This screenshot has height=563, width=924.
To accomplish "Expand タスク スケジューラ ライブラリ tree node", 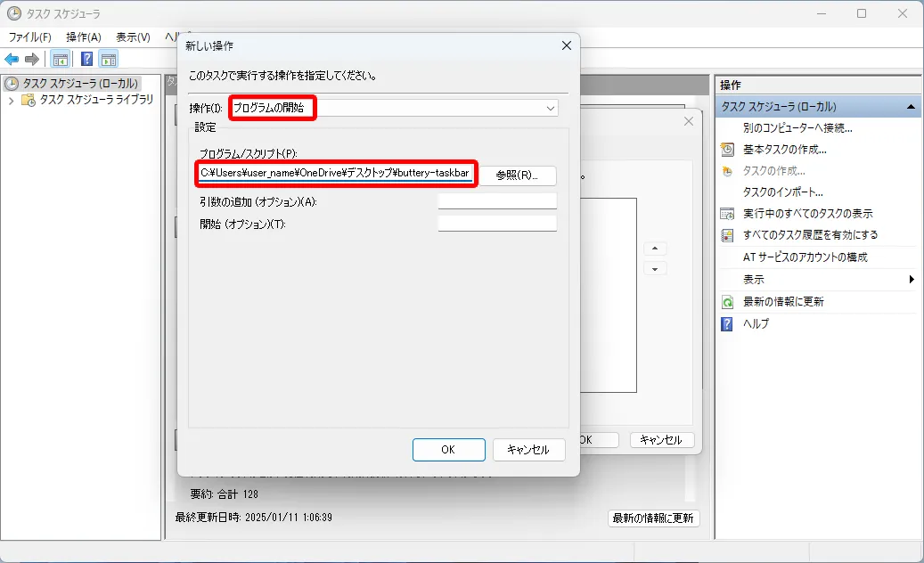I will click(x=12, y=101).
